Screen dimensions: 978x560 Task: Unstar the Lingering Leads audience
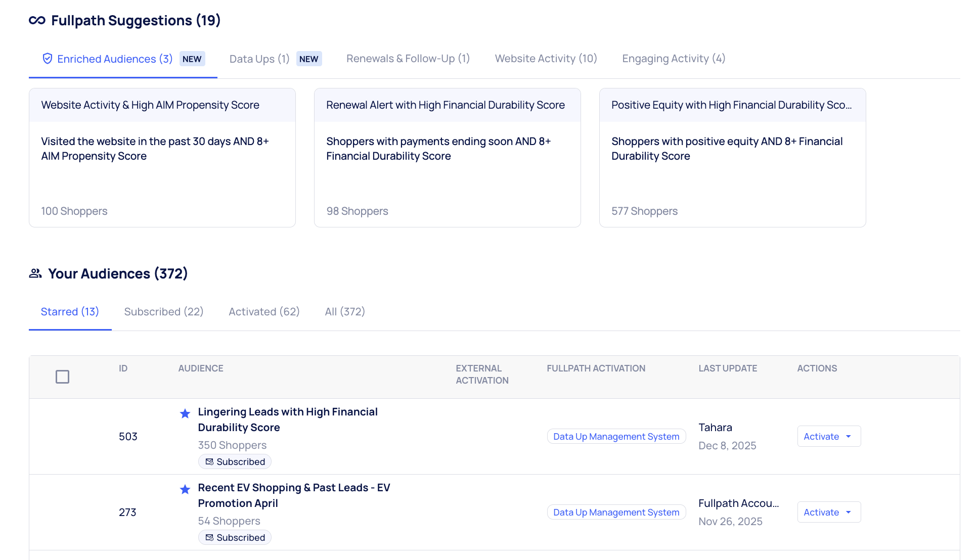point(185,413)
